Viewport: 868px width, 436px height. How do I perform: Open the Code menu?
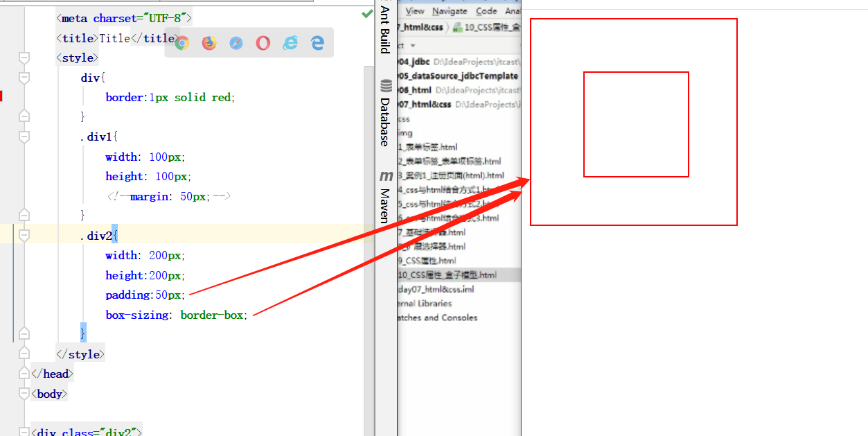(486, 11)
